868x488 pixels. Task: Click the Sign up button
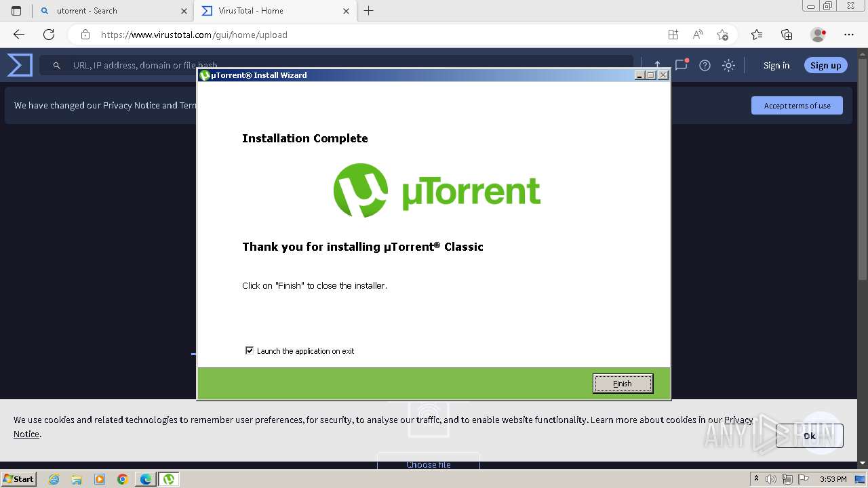coord(825,65)
